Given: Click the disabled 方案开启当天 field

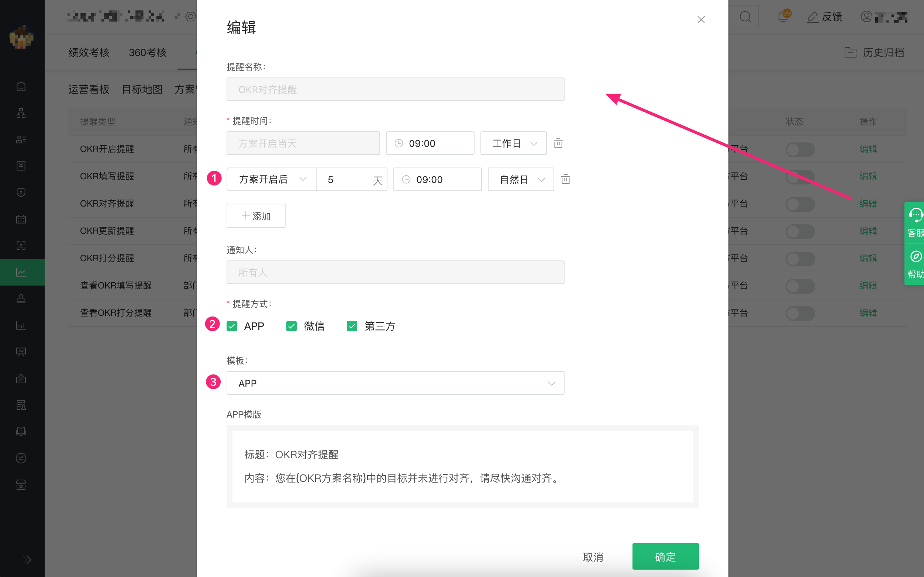Looking at the screenshot, I should tap(303, 143).
